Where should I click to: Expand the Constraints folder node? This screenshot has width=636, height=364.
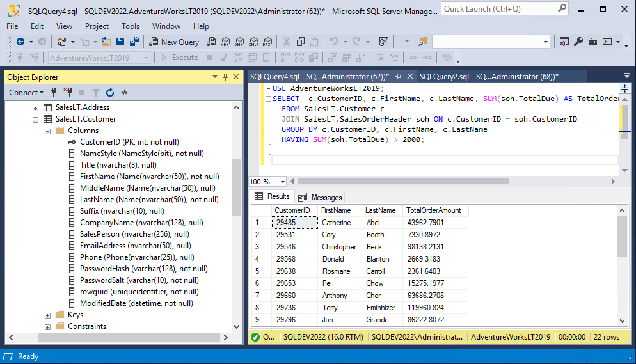coord(47,327)
